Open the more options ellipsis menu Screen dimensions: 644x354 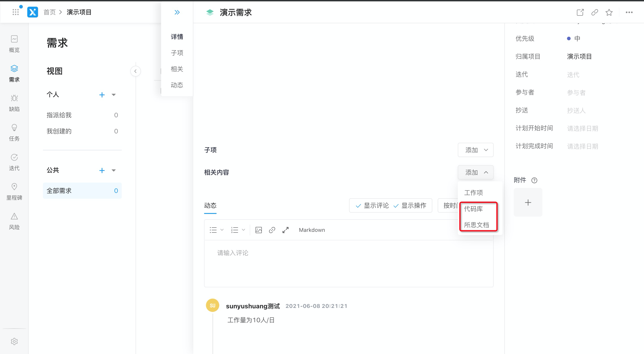pos(629,12)
